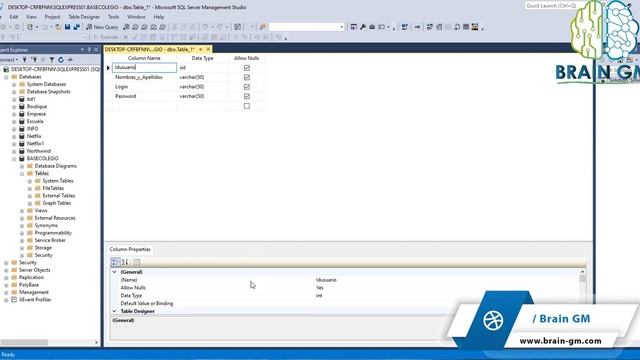Expand the Northwind database node
The width and height of the screenshot is (640, 360).
[x=14, y=151]
